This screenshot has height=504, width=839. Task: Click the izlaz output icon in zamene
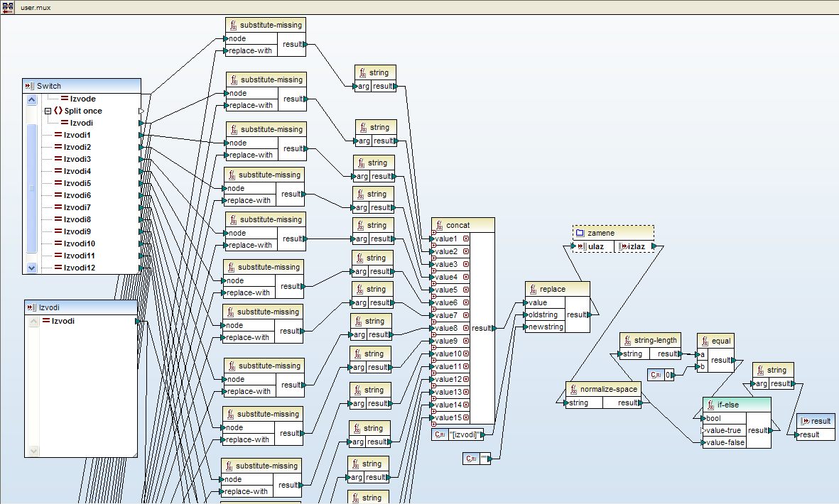[623, 246]
